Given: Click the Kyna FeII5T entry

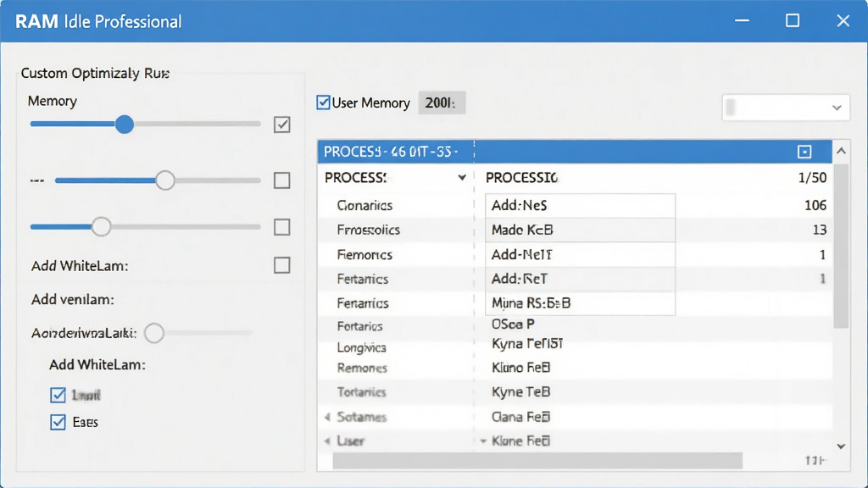Looking at the screenshot, I should click(x=527, y=344).
